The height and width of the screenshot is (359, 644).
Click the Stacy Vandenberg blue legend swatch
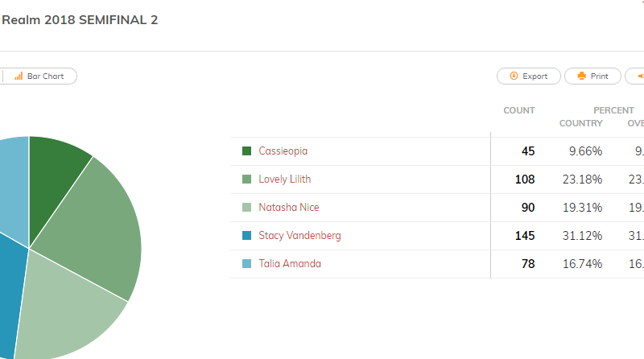pyautogui.click(x=246, y=235)
